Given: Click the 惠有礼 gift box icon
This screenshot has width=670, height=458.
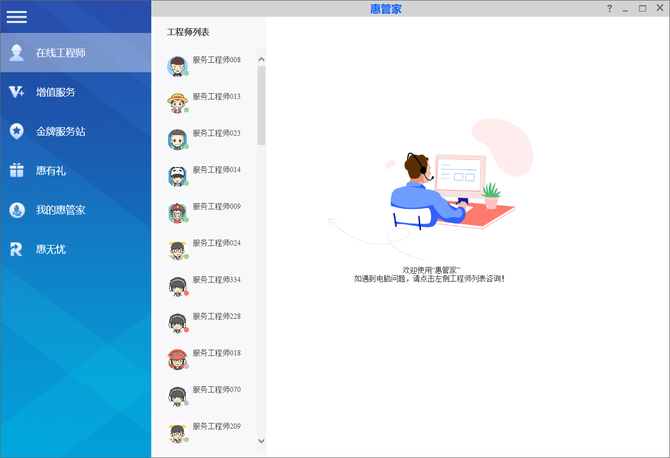Looking at the screenshot, I should coord(17,170).
